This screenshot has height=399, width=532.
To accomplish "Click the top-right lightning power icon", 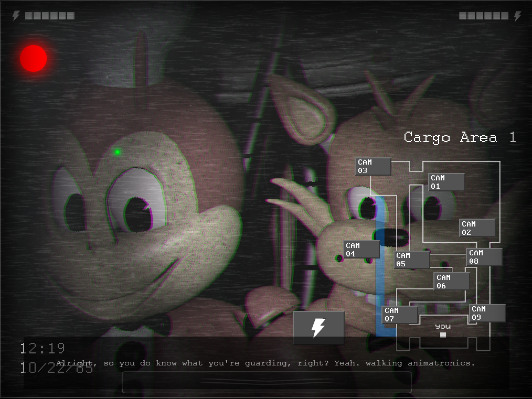I will (x=517, y=16).
